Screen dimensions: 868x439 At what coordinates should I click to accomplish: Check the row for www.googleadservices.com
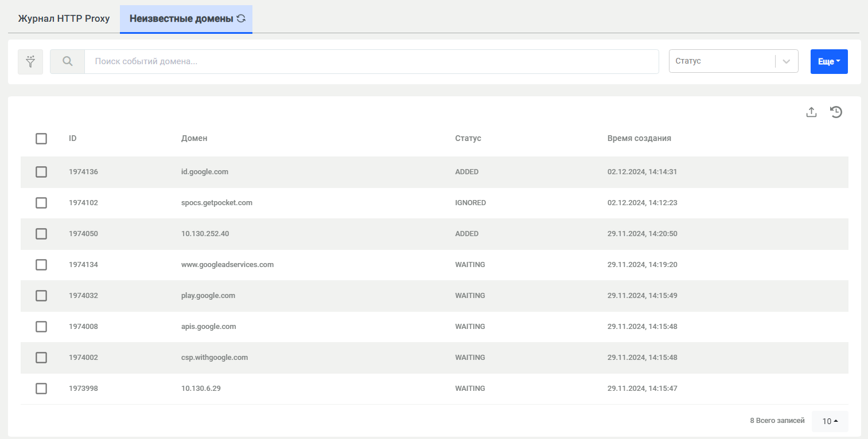coord(41,265)
